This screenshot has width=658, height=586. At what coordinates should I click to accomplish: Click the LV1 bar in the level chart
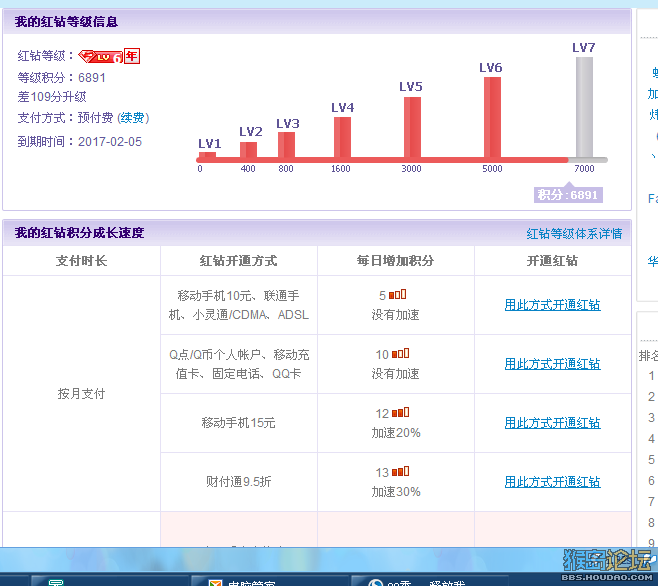pos(207,155)
